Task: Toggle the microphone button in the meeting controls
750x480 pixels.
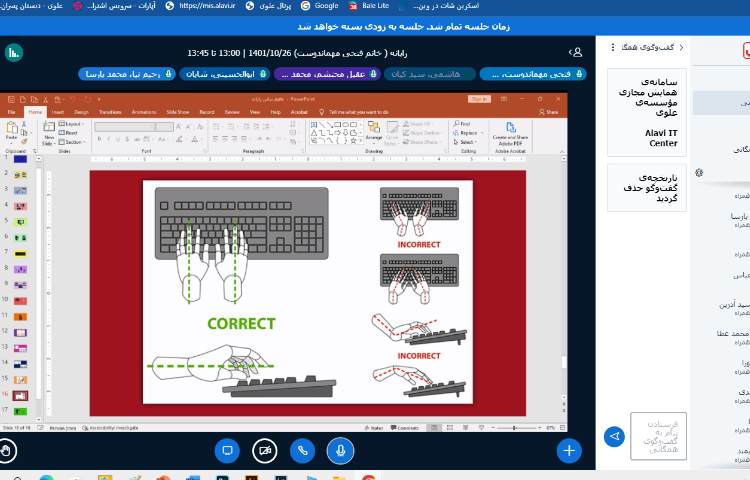Action: coord(340,451)
